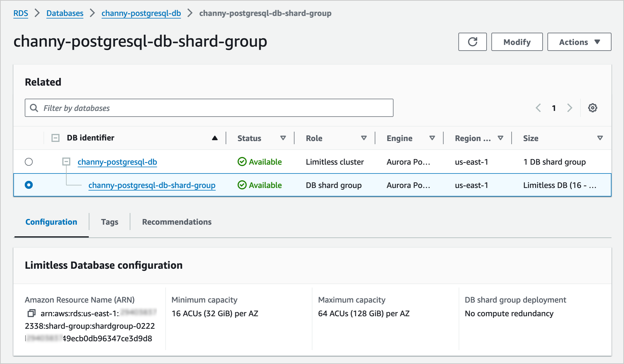Click the search magnifier icon
Screen dimensions: 624x364
pyautogui.click(x=34, y=108)
